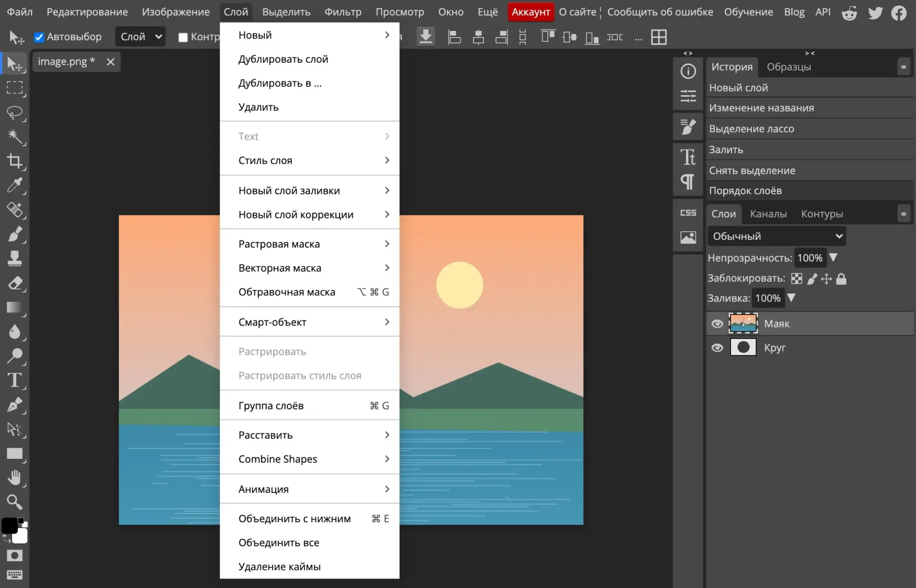Screen dimensions: 916x588
Task: Select the Hand tool
Action: point(15,478)
